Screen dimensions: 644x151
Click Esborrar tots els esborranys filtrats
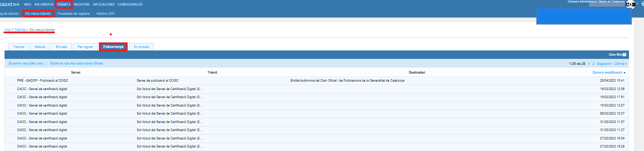click(77, 63)
